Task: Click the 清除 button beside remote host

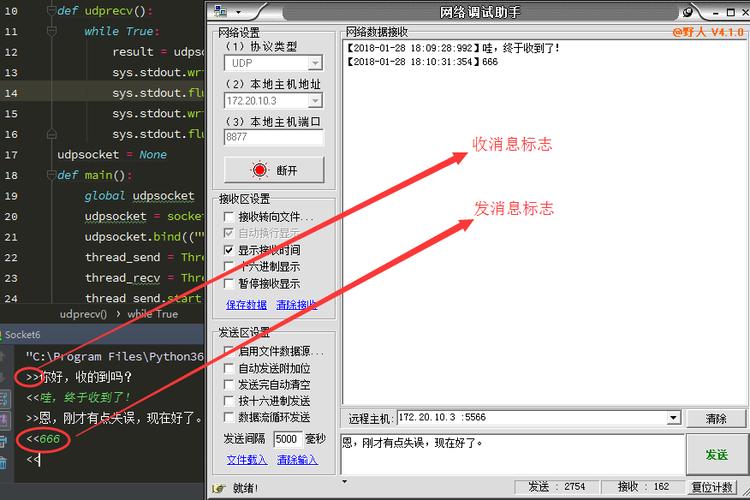Action: [716, 419]
